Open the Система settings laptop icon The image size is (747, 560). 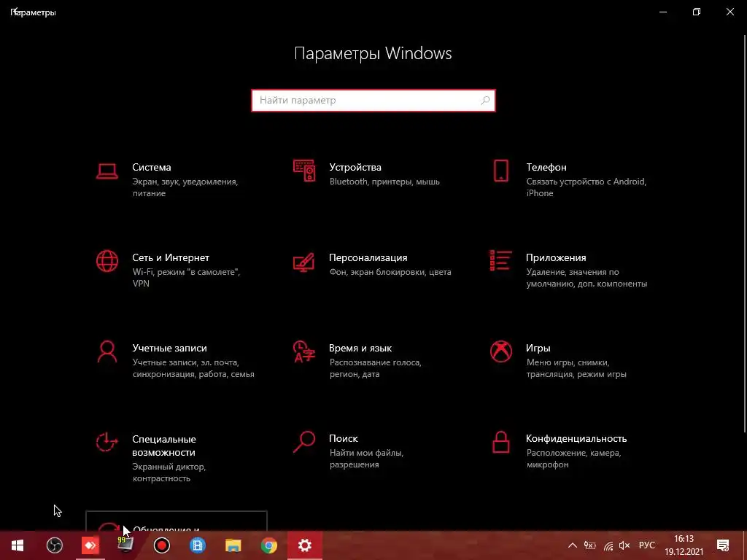(x=107, y=171)
